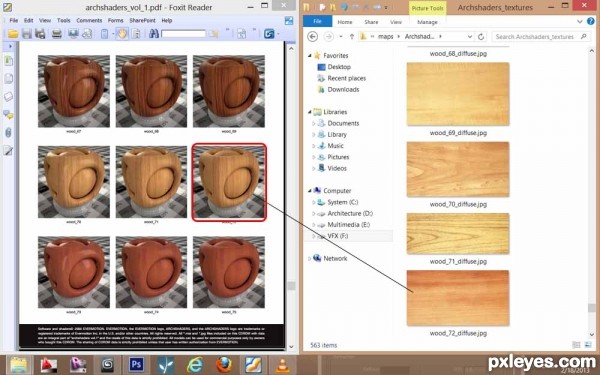Click the Open file folder icon in Foxit toolbar
Screen dimensions: 600x375
click(13, 34)
